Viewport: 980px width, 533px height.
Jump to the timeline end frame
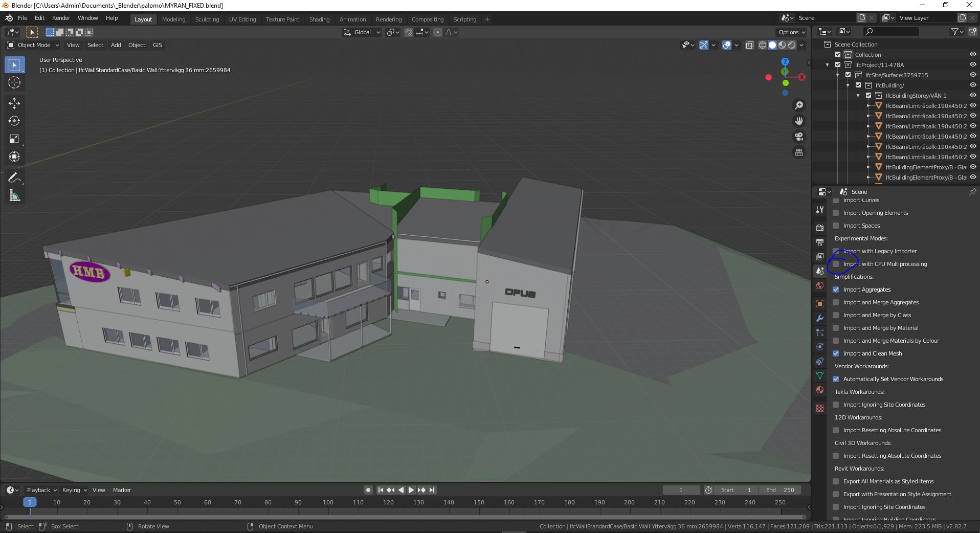click(x=432, y=490)
